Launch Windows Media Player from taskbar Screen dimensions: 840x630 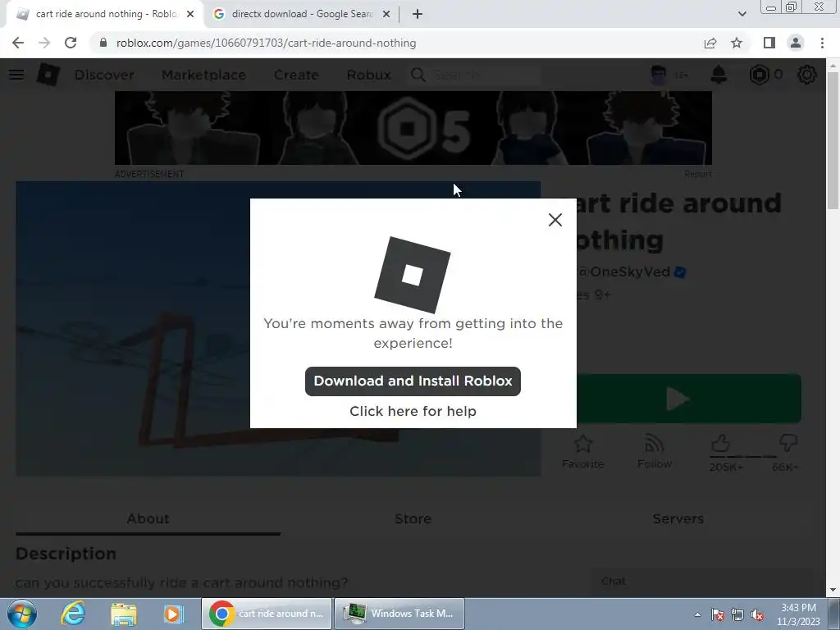click(x=173, y=614)
